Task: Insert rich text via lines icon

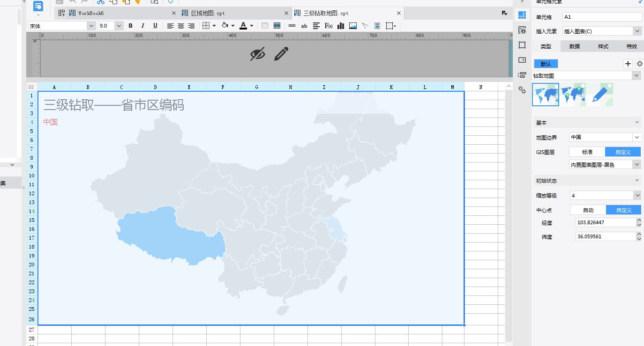Action: point(316,26)
